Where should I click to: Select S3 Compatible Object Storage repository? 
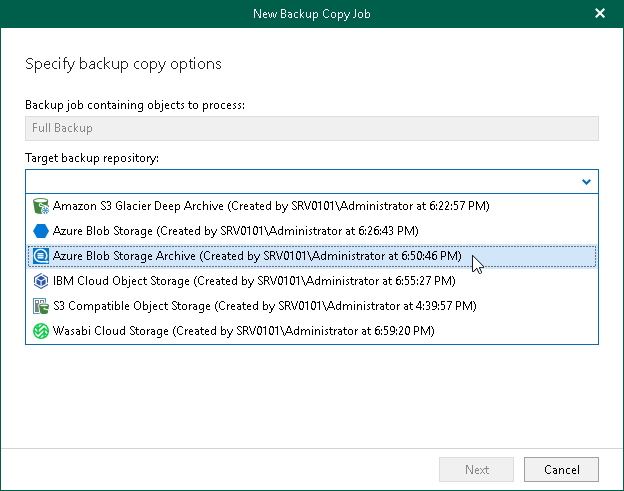tap(312, 306)
